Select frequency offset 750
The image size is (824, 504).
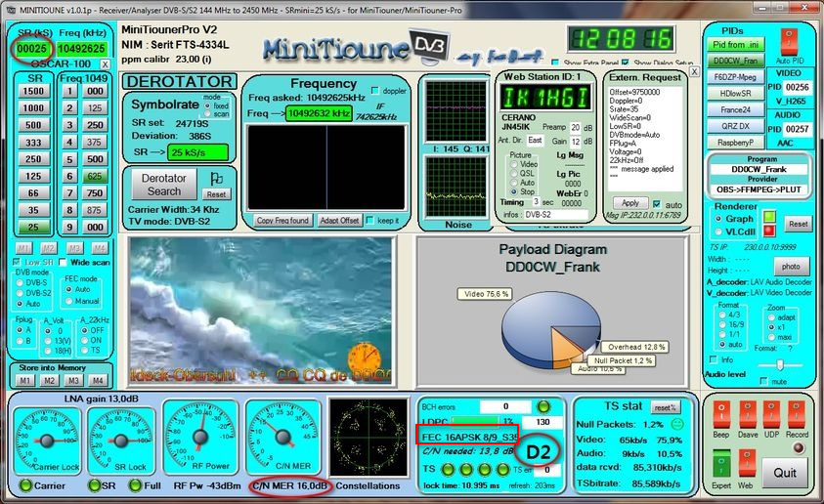tap(95, 193)
